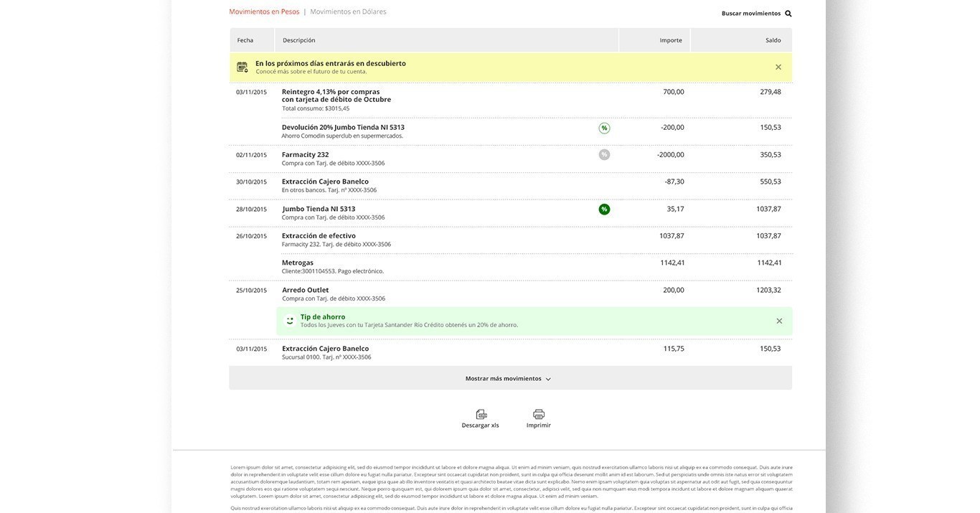The width and height of the screenshot is (980, 513).
Task: Click the Imprimir printer icon
Action: coord(539,414)
